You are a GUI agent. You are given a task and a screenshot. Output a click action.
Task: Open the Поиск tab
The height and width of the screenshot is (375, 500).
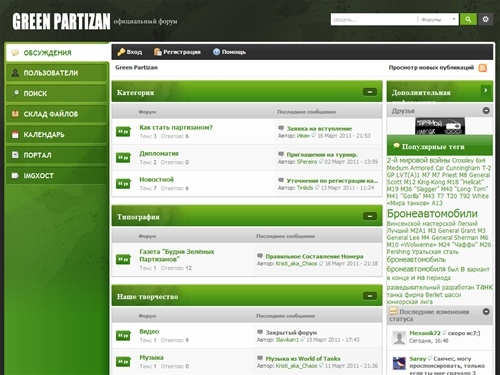[57, 93]
